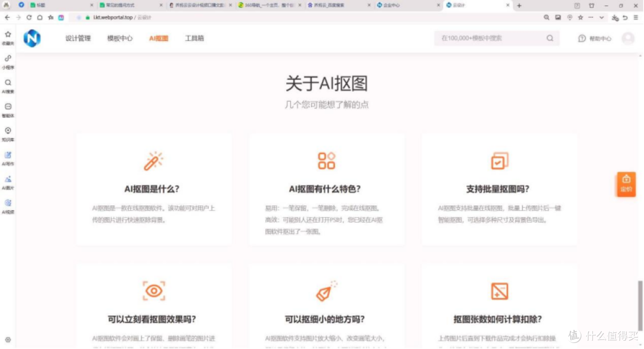Screen dimensions: 644x349
Task: Click the magnifier icon in the template search box
Action: click(x=550, y=38)
